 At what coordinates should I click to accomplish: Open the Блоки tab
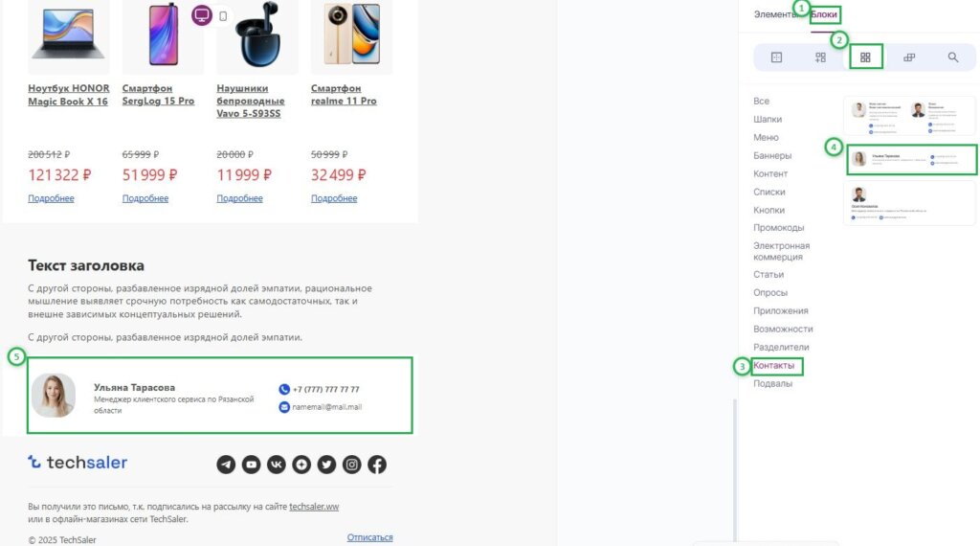(824, 14)
